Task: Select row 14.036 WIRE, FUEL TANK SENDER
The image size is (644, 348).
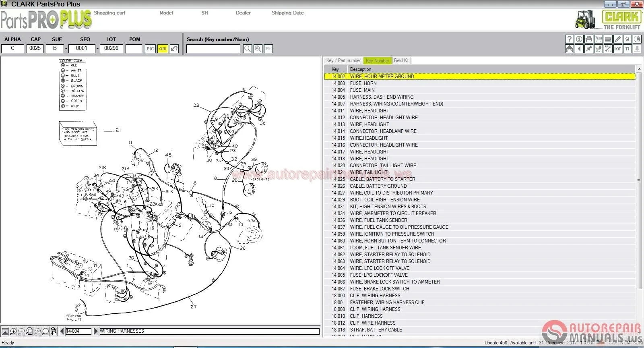Action: pyautogui.click(x=480, y=220)
